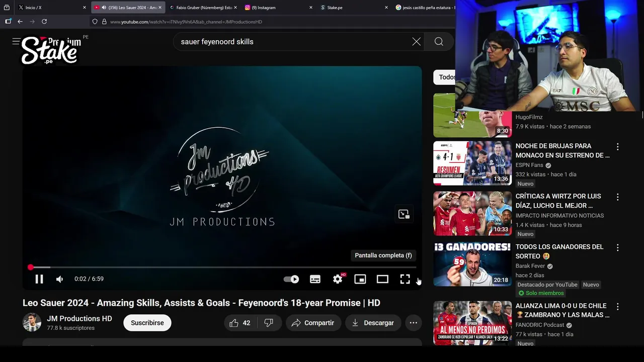Viewport: 644px width, 362px height.
Task: Toggle subtitles captions button
Action: point(315,279)
